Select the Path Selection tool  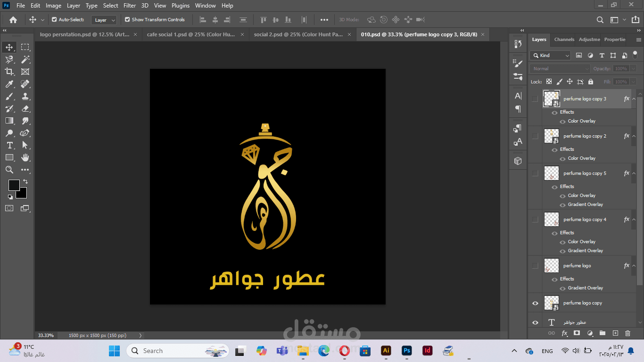[25, 145]
